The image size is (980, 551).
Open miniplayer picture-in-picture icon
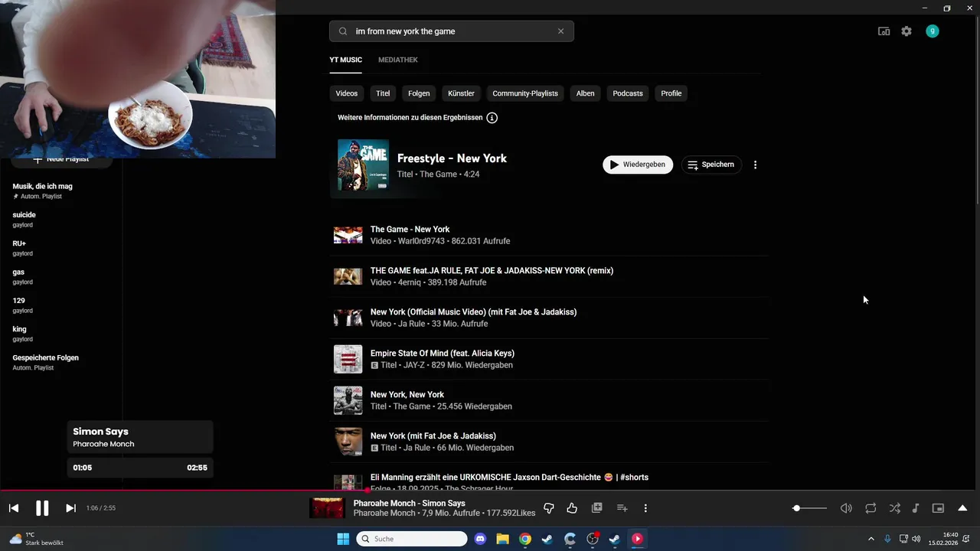938,508
